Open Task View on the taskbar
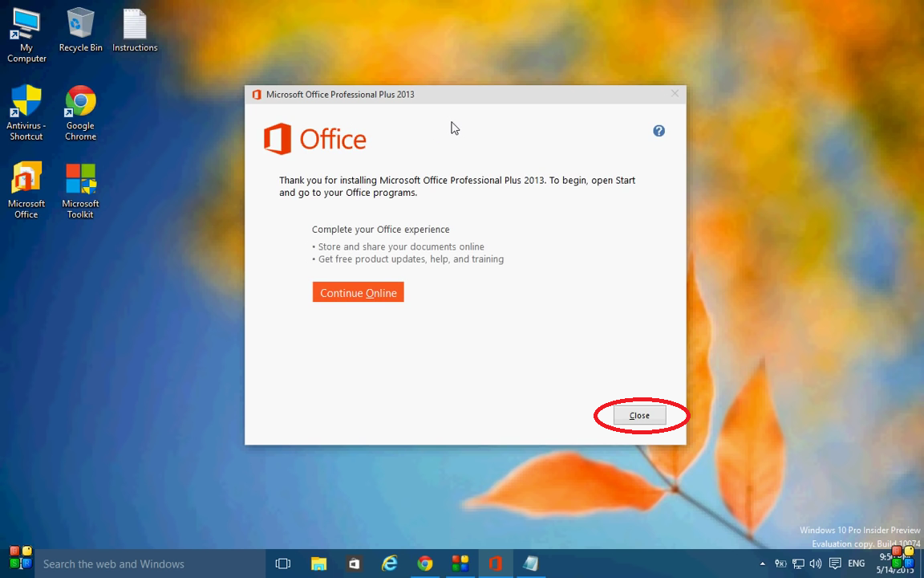Image resolution: width=924 pixels, height=578 pixels. [x=283, y=564]
